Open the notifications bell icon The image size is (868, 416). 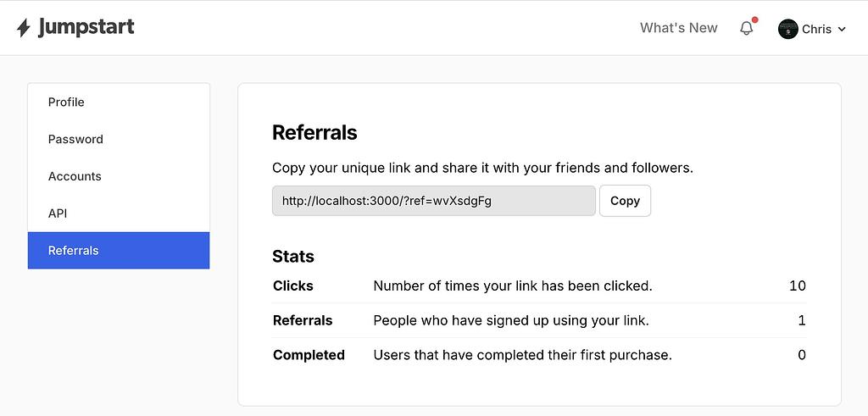pyautogui.click(x=747, y=28)
